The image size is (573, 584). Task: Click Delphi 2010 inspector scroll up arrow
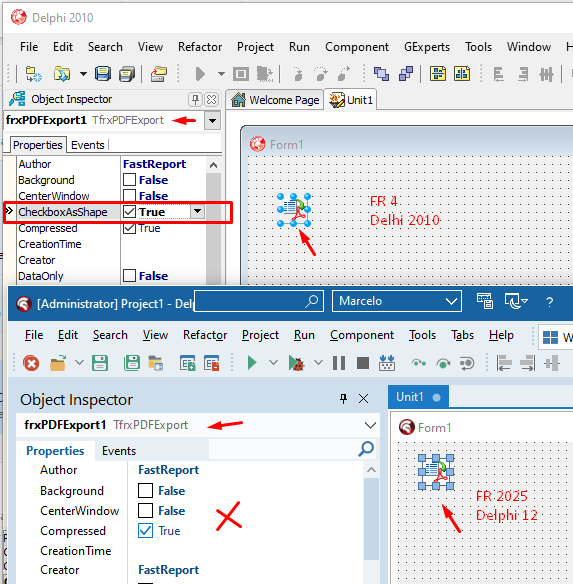(x=213, y=165)
